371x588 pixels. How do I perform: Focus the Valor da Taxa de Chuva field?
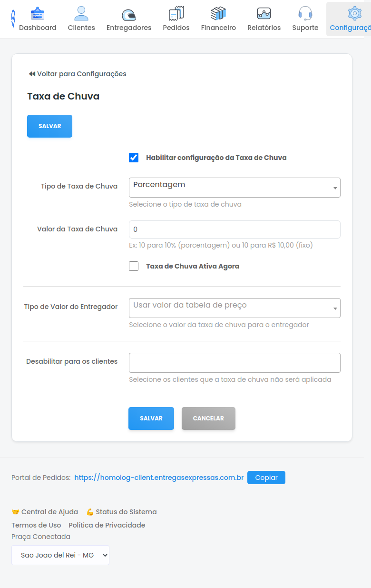point(234,229)
